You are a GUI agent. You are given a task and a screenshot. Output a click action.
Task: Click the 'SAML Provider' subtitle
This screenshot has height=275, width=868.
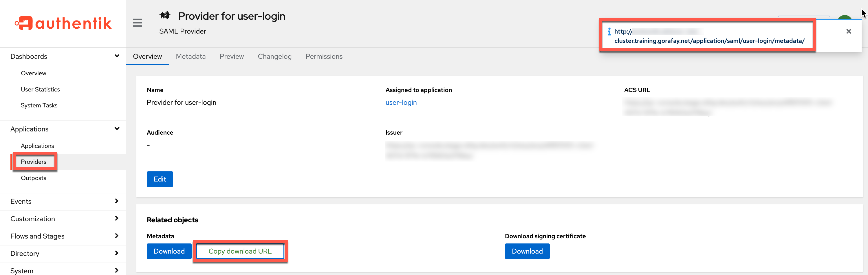182,31
